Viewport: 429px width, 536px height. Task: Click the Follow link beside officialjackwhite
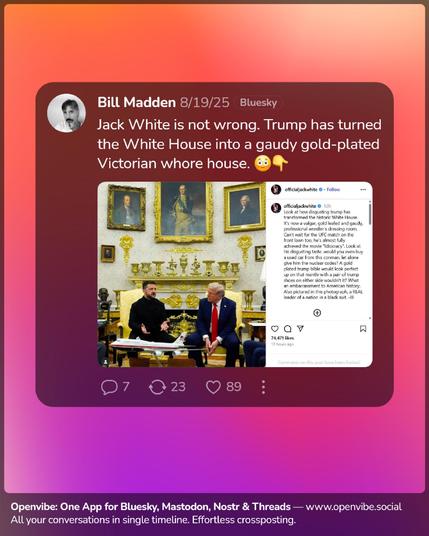click(334, 189)
